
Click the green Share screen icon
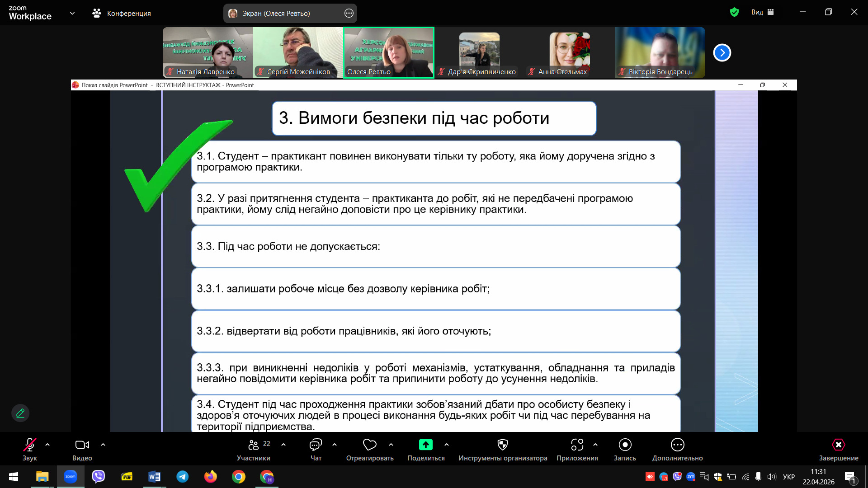pos(425,445)
